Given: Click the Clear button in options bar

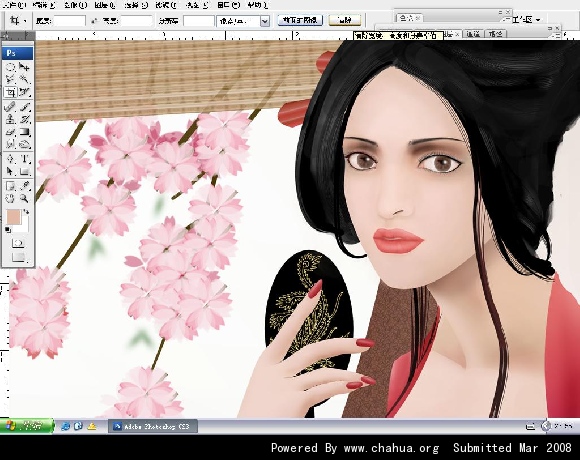Looking at the screenshot, I should [x=345, y=20].
